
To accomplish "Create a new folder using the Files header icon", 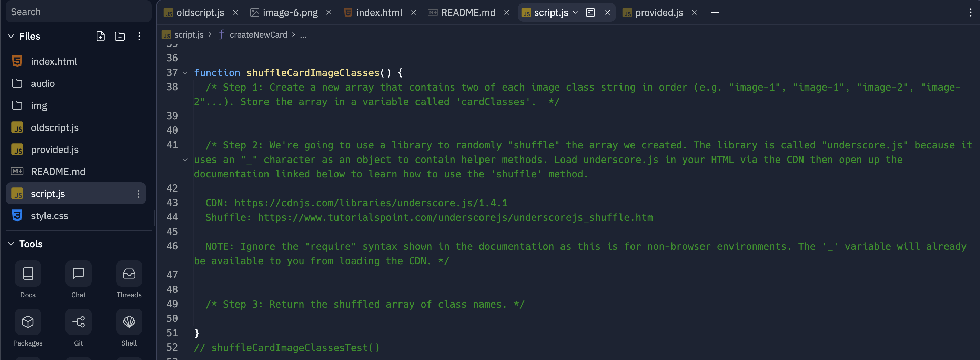I will 120,36.
